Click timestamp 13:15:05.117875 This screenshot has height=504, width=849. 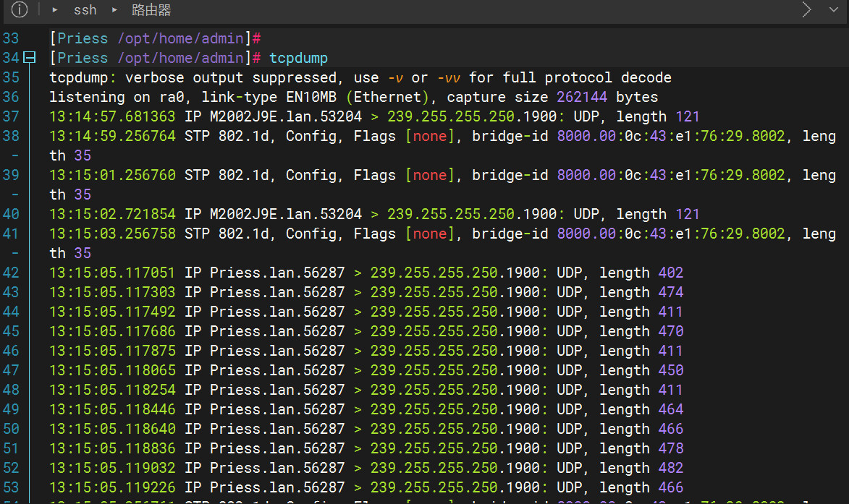coord(112,351)
